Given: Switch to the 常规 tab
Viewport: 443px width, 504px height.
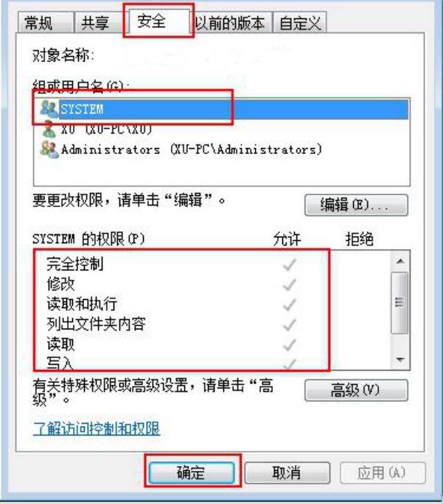Looking at the screenshot, I should (45, 23).
